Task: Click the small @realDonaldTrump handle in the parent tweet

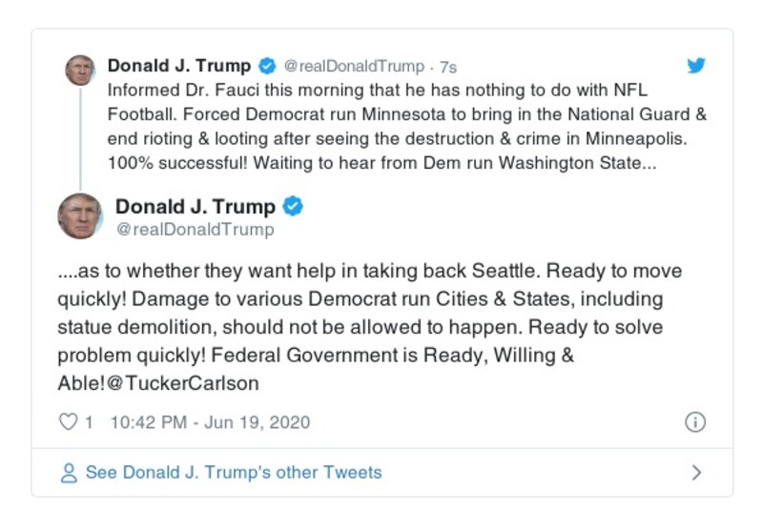Action: [x=353, y=67]
